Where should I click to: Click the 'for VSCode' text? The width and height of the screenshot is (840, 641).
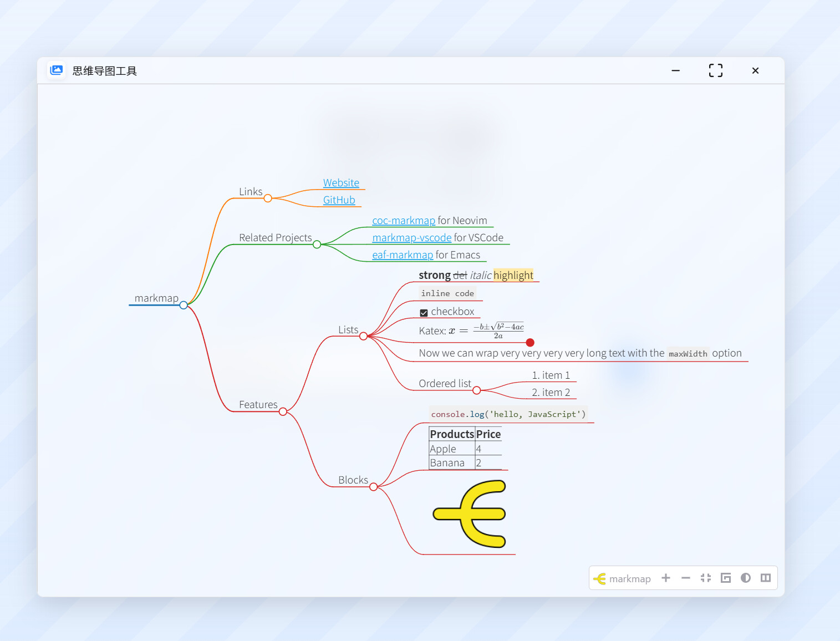pyautogui.click(x=478, y=238)
